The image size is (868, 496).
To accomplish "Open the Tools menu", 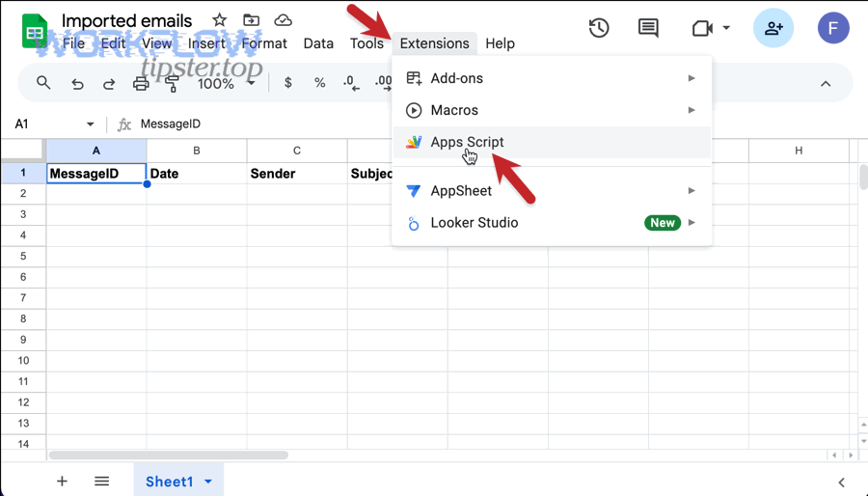I will tap(366, 43).
